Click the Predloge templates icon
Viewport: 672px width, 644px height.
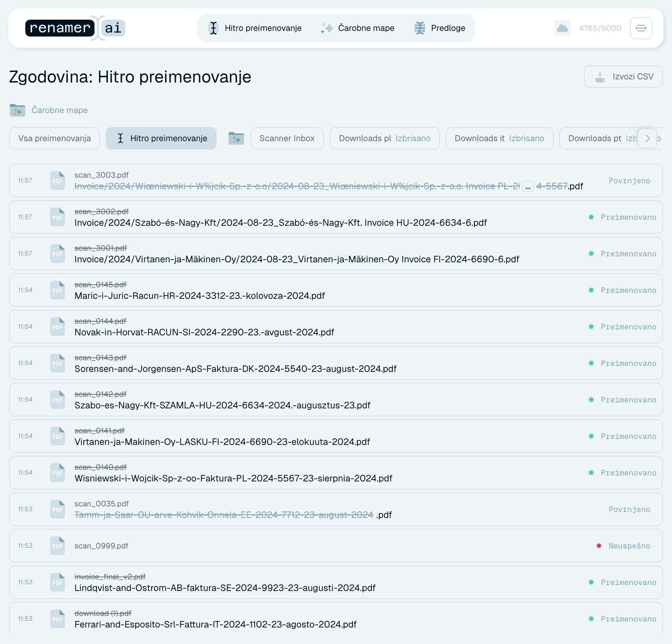[420, 28]
